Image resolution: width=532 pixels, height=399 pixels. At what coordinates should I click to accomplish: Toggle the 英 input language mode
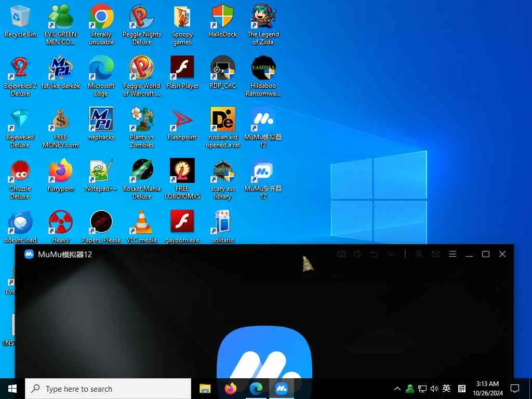point(446,389)
